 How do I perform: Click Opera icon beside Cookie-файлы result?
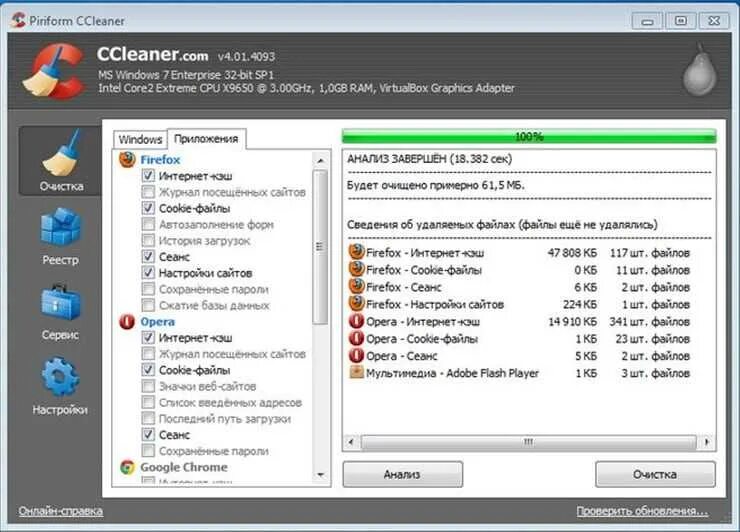pos(356,338)
